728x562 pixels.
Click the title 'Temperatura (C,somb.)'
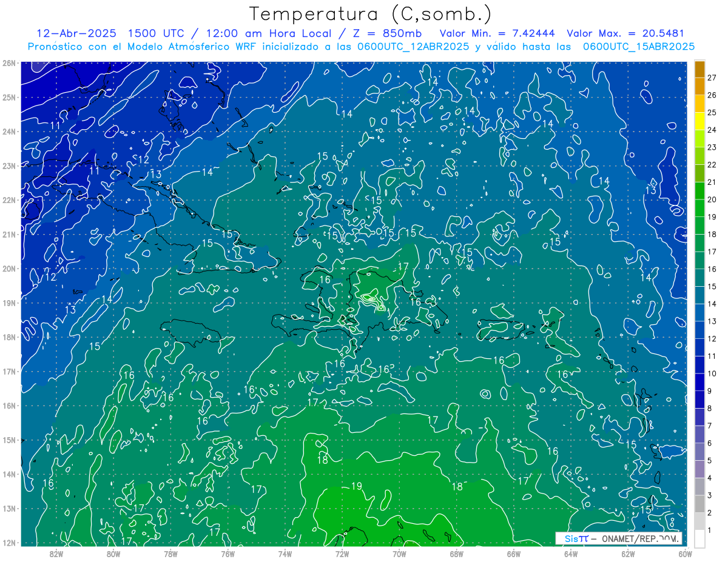[x=371, y=14]
